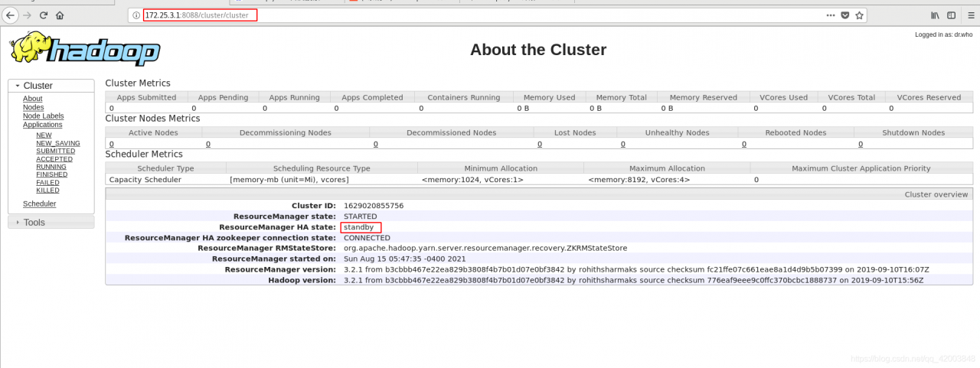Click the VCores Reserved column header
This screenshot has width=980, height=368.
coord(929,97)
